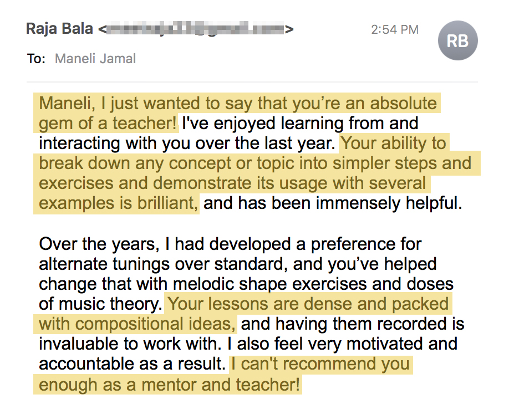Screen dimensions: 509x420
Task: Click highlighted text "Your ability to"
Action: click(393, 144)
